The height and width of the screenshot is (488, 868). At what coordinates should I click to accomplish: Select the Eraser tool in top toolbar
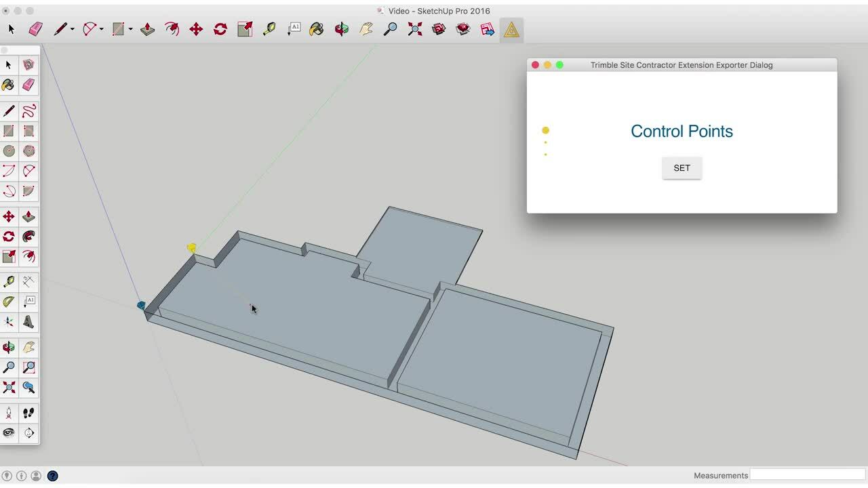pyautogui.click(x=35, y=29)
